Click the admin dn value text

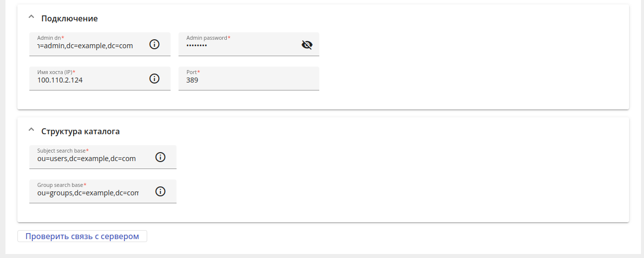tap(85, 46)
